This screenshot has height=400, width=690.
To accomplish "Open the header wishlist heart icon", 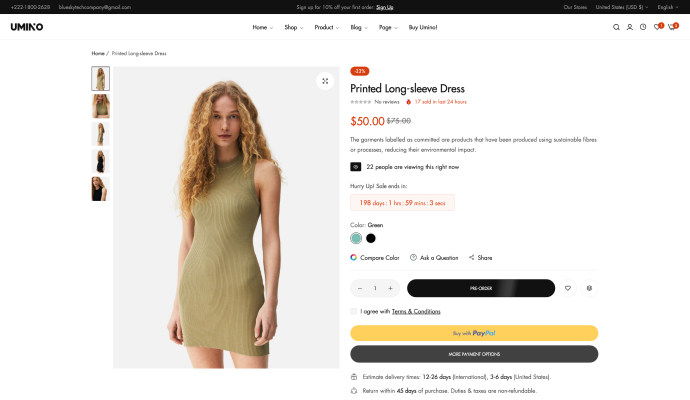I will click(657, 27).
